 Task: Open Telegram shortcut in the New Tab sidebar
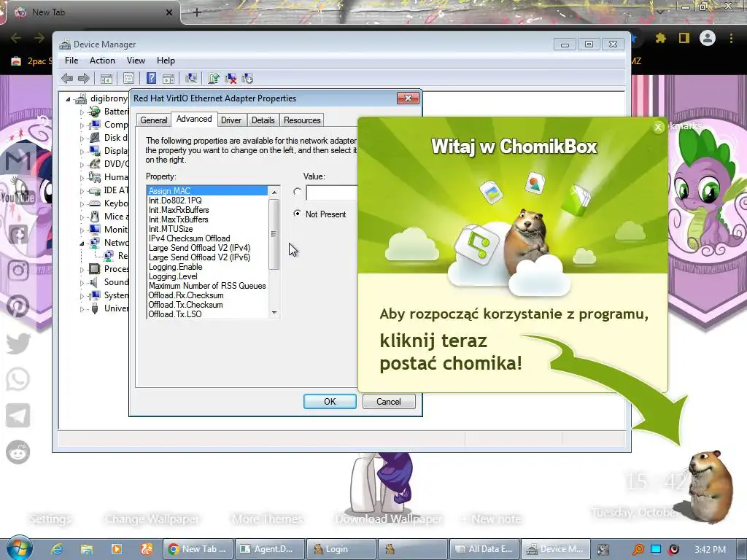click(18, 415)
